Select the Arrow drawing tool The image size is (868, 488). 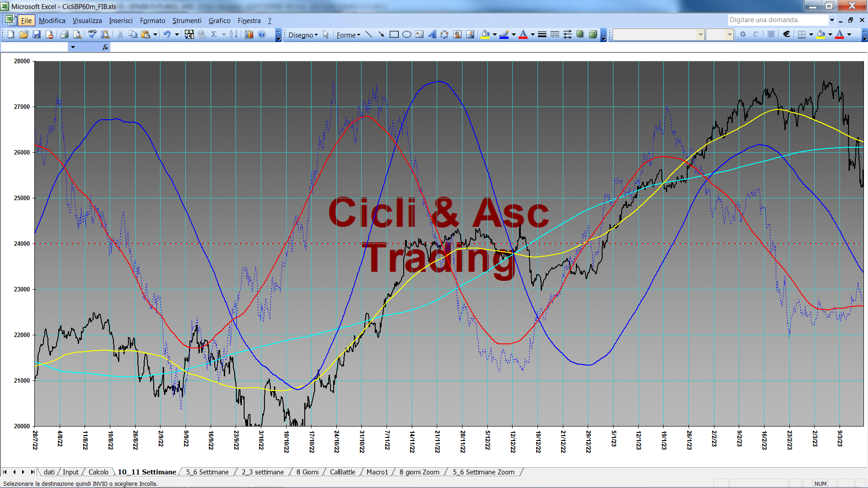(381, 34)
